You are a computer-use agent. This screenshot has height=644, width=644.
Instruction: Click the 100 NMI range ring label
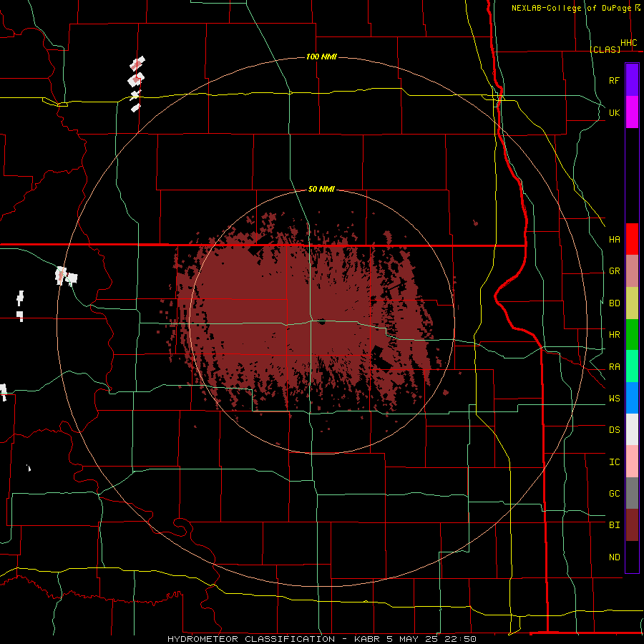click(321, 57)
